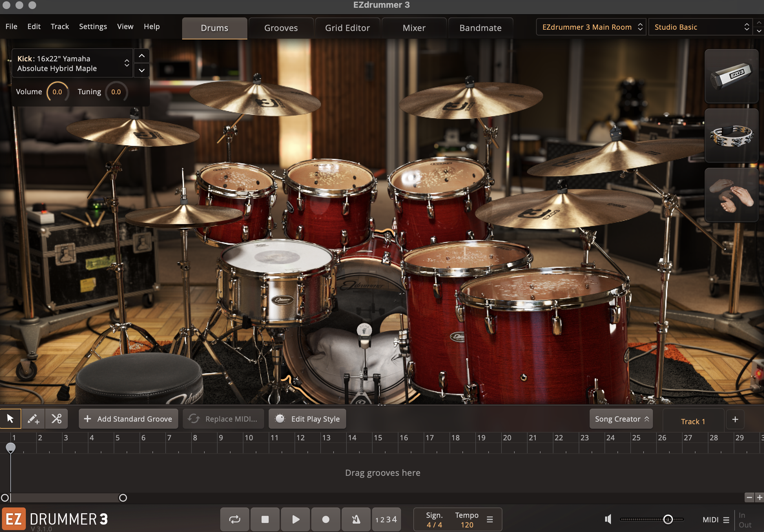Step to previous preset arrow

759,23
